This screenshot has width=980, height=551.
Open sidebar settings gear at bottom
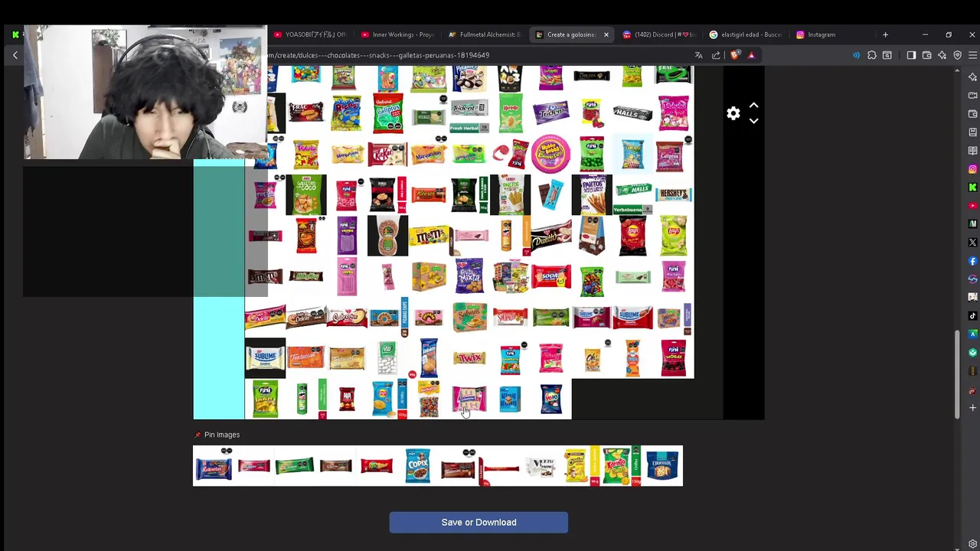(x=972, y=544)
